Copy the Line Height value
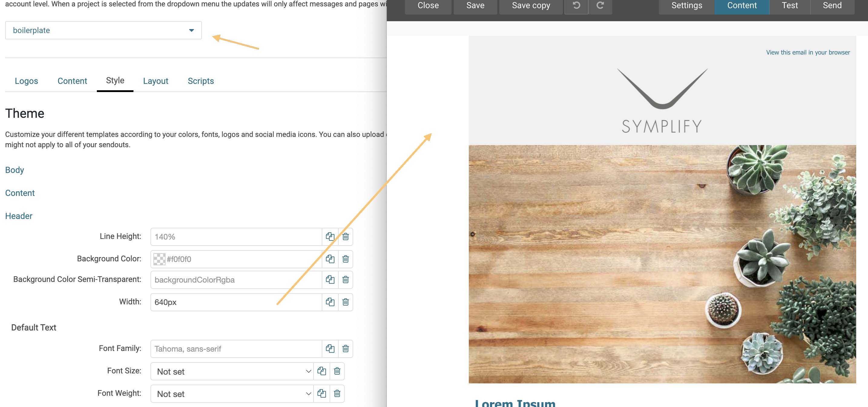The width and height of the screenshot is (868, 407). [330, 237]
